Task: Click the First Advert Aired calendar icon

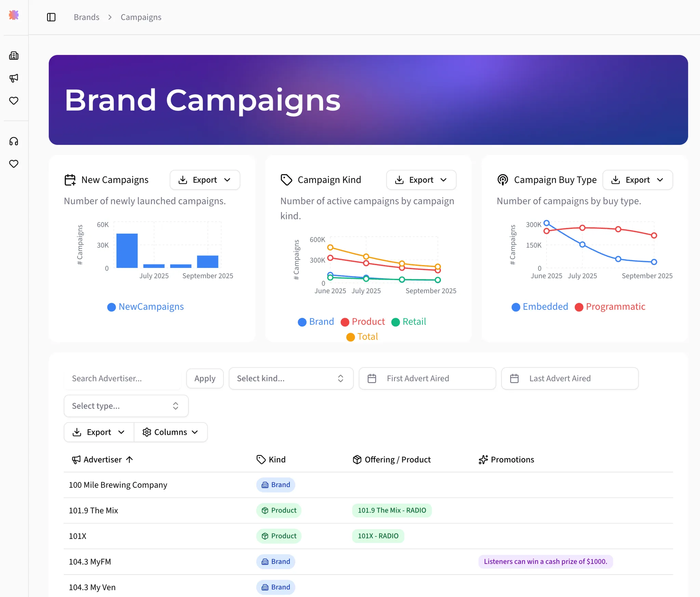Action: (372, 378)
